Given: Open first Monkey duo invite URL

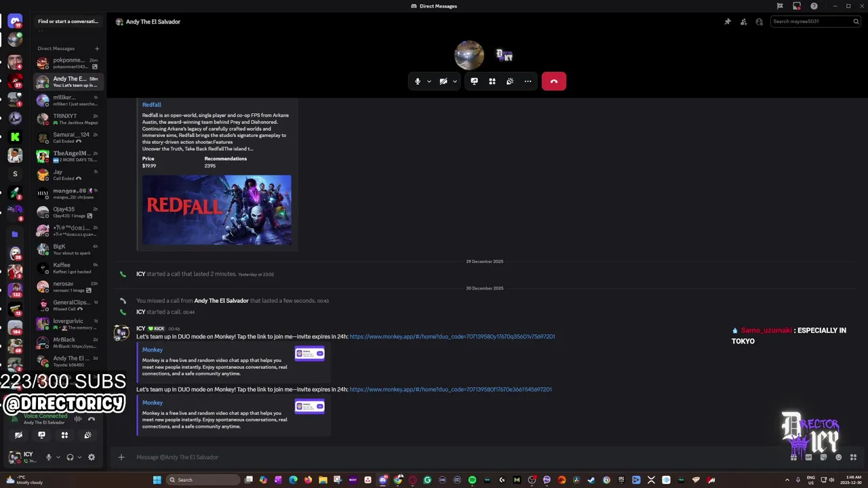Looking at the screenshot, I should click(x=452, y=337).
